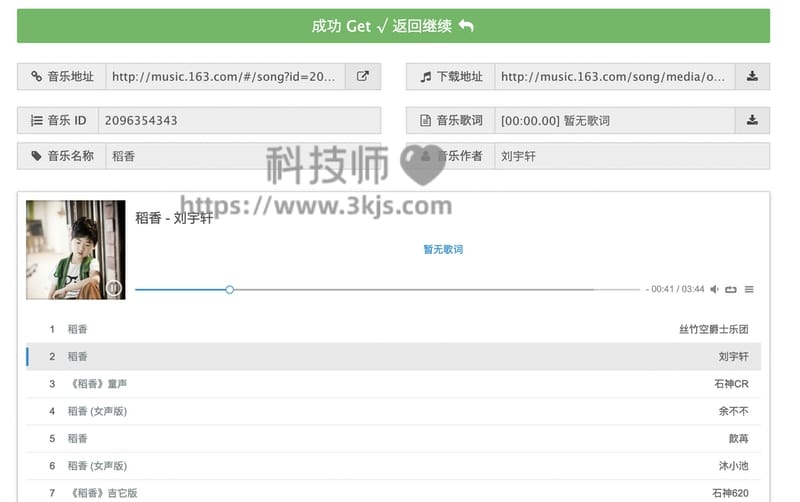Play track 5 稻香 by 歆苒

pyautogui.click(x=393, y=438)
